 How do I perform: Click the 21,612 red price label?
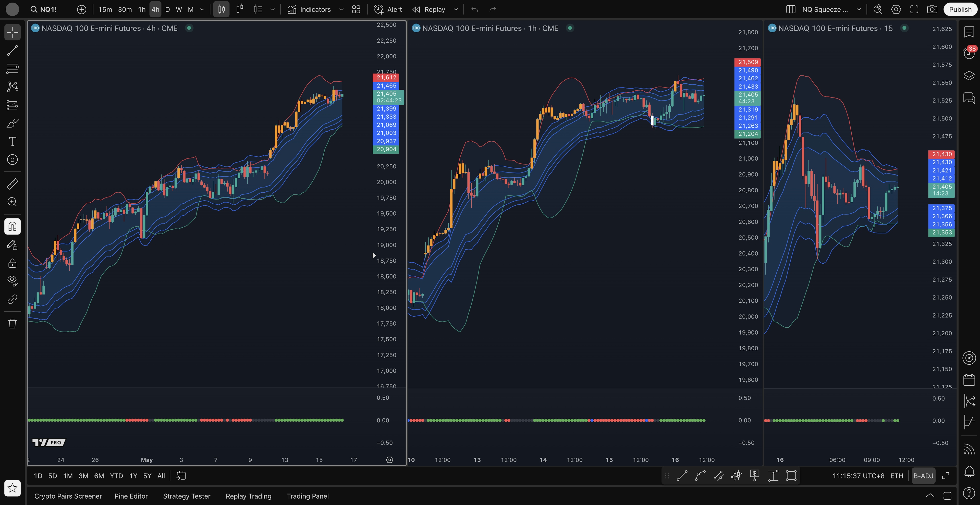(x=386, y=78)
